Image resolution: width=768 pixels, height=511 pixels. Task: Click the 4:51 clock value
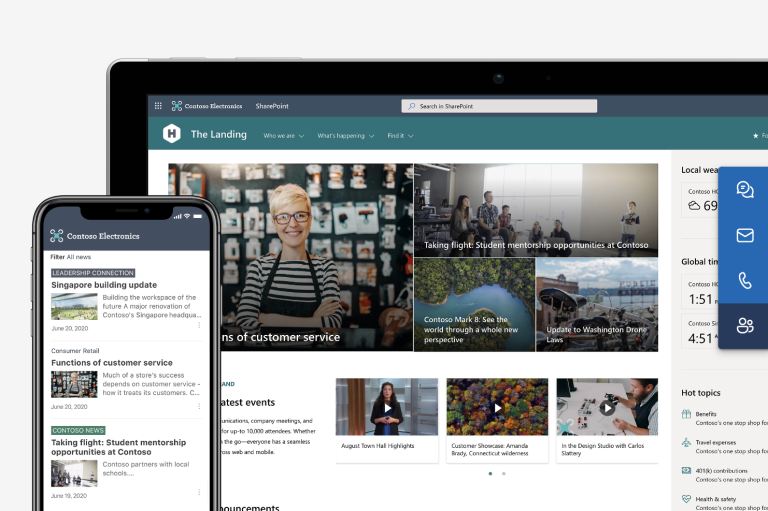point(700,338)
